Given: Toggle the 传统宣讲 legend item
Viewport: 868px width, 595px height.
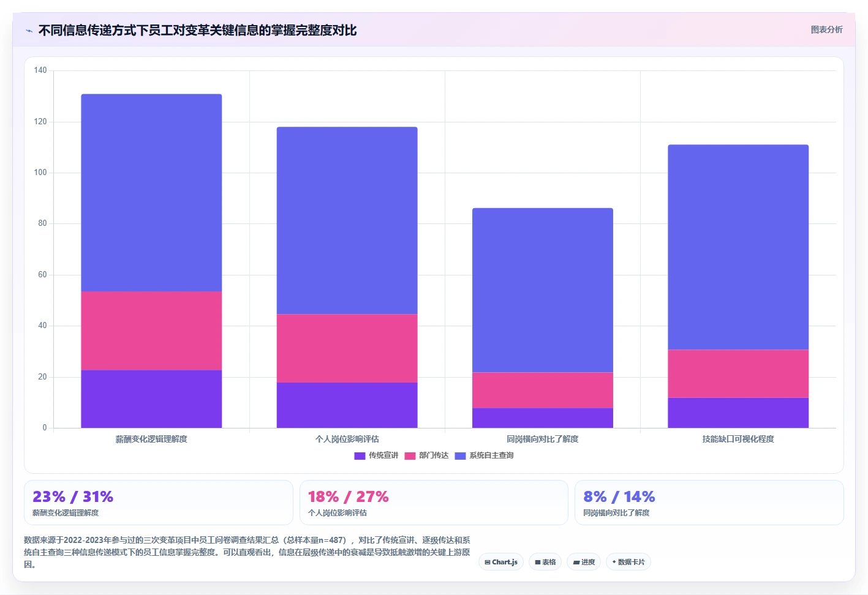Looking at the screenshot, I should [376, 455].
